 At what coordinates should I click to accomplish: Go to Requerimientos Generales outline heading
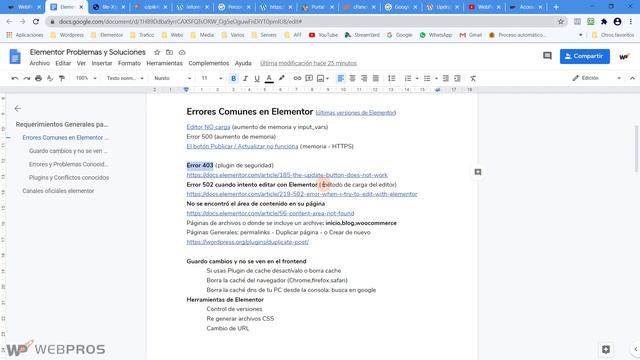pyautogui.click(x=62, y=124)
